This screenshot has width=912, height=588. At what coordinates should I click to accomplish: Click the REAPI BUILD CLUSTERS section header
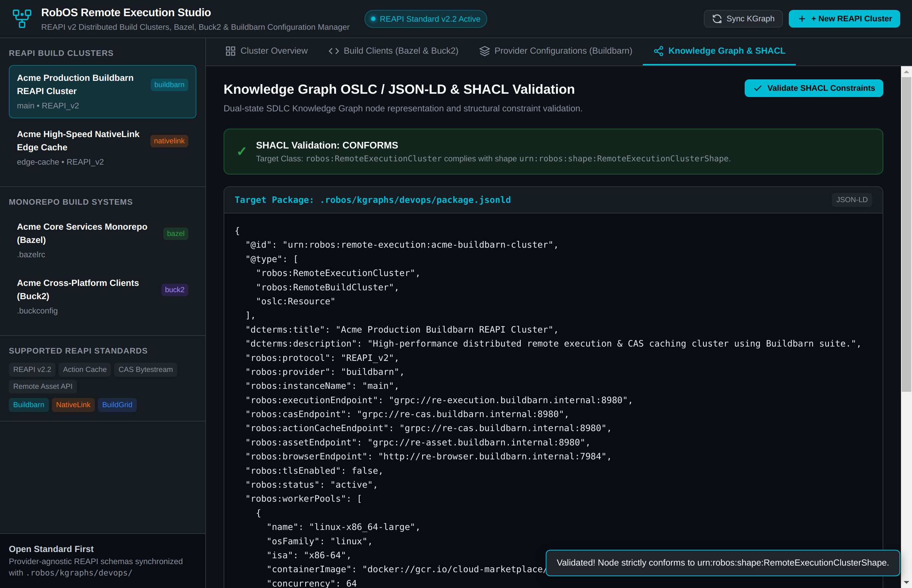(61, 53)
